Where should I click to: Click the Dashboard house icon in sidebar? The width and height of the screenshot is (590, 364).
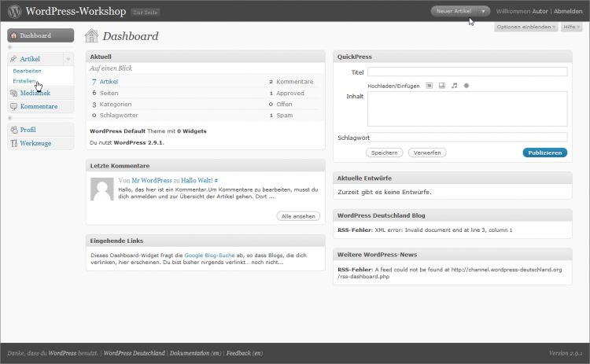14,35
